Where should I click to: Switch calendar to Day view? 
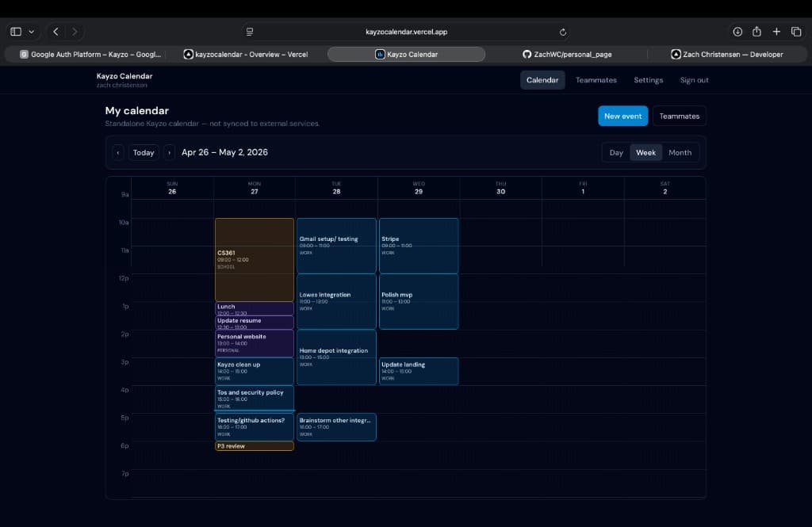coord(616,152)
